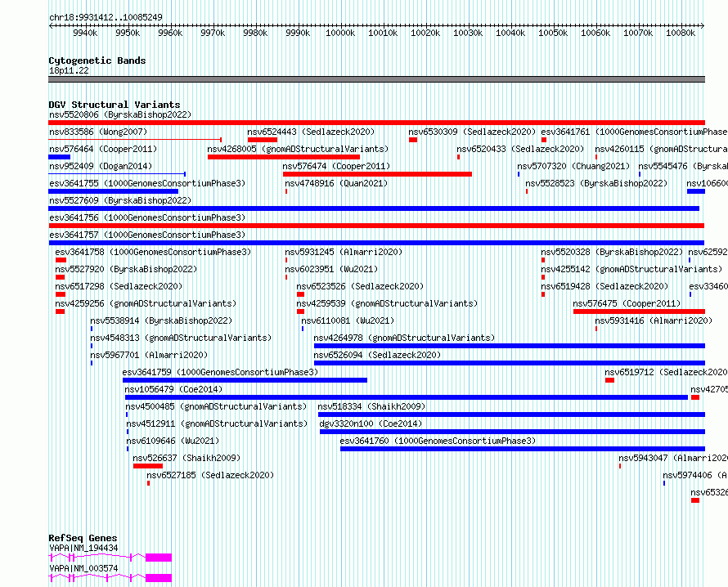Open the nsv6526094 (Sedlazeck2020) label
728x587 pixels.
377,355
